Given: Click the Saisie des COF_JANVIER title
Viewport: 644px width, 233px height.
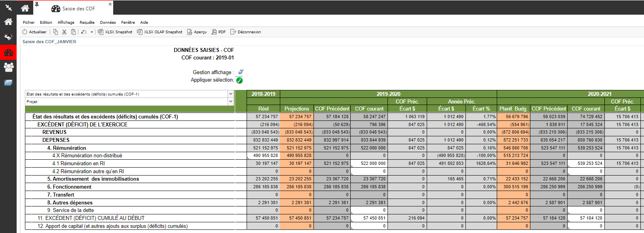Looking at the screenshot, I should pos(49,42).
